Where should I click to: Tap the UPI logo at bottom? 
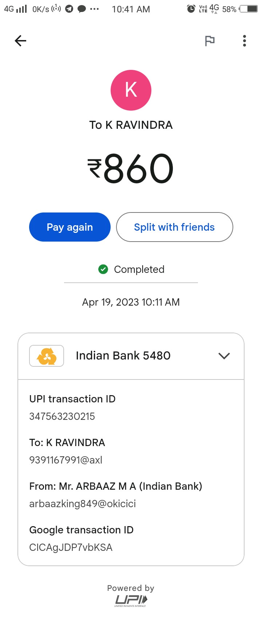tap(131, 600)
